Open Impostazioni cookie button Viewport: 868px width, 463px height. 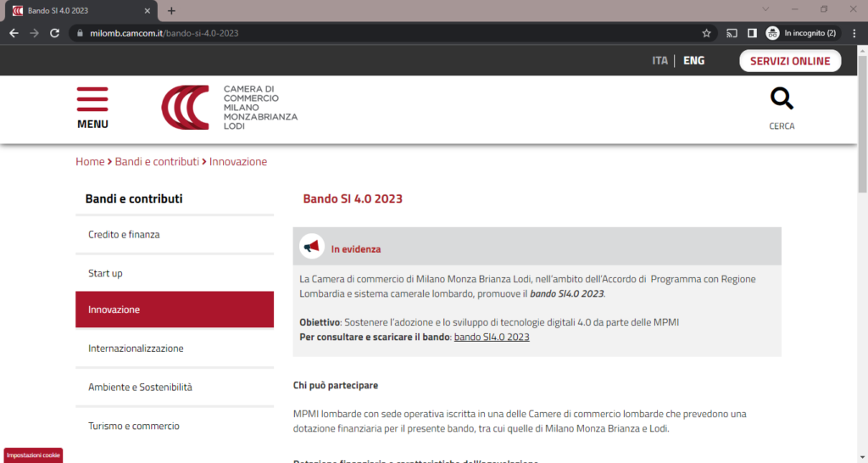tap(33, 455)
